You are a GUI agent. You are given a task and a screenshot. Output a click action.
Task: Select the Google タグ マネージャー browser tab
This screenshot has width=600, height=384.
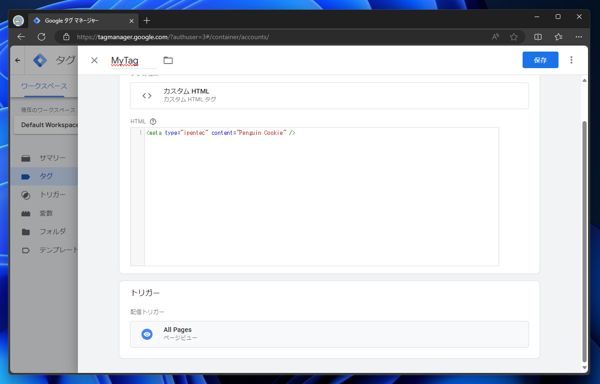pos(83,21)
